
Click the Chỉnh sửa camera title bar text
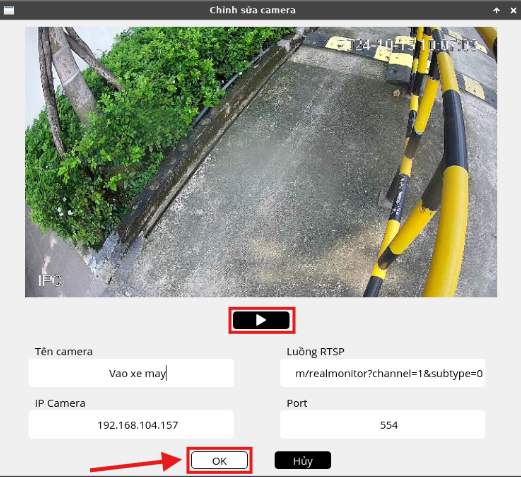[x=252, y=10]
